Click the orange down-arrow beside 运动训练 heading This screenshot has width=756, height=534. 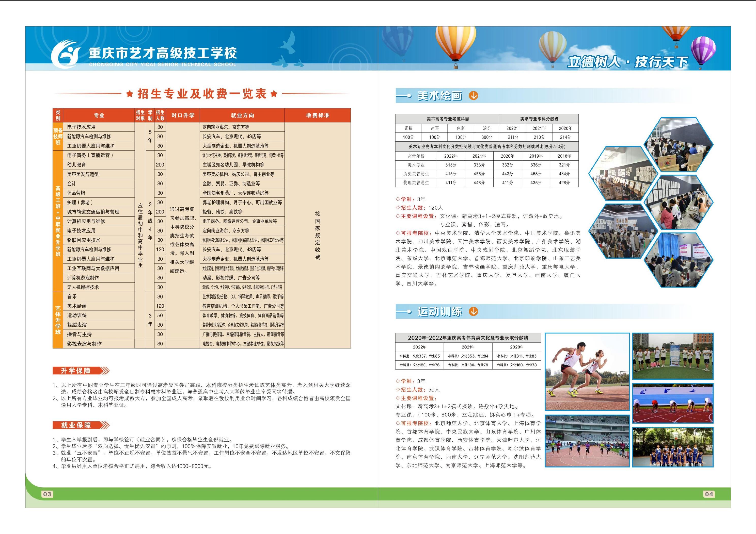point(473,311)
